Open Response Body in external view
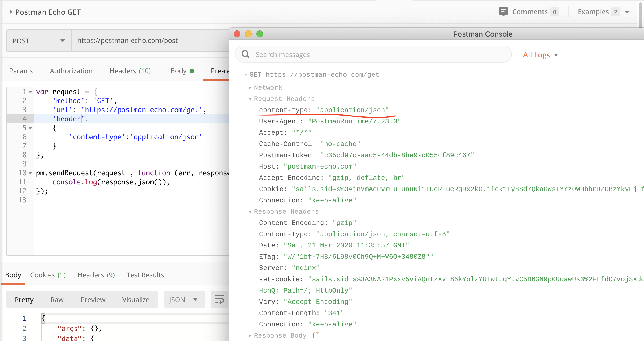The height and width of the screenshot is (341, 644). [x=316, y=335]
